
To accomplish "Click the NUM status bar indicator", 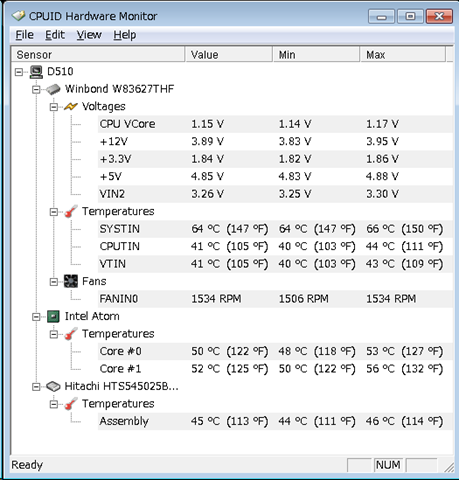I will point(388,465).
